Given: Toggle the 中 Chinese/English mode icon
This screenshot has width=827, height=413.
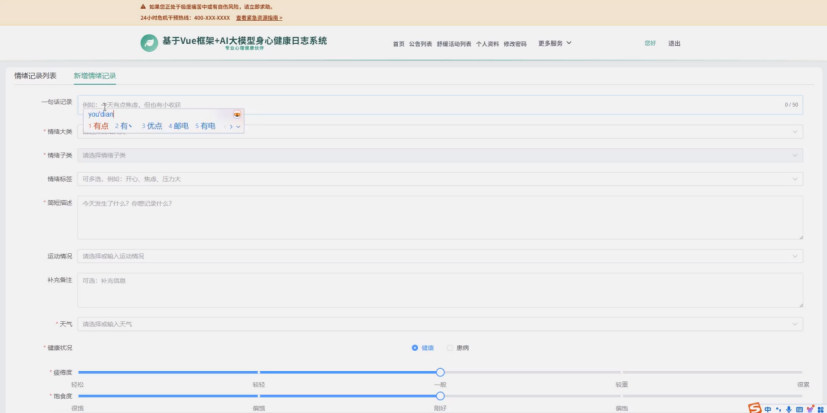Looking at the screenshot, I should [768, 409].
